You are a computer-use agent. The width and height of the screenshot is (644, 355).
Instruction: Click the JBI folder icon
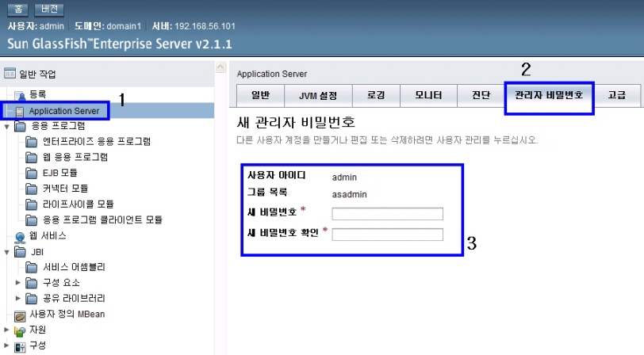point(20,251)
